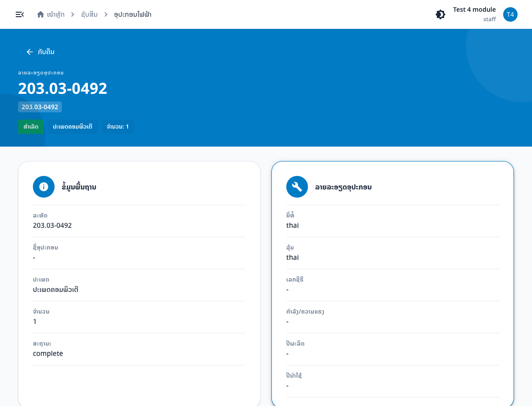Viewport: 532px width, 406px height.
Task: Open T4 user avatar menu
Action: 510,14
